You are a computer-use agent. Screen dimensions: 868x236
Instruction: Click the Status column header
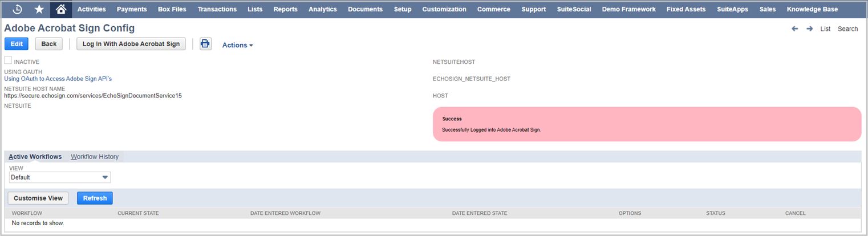[715, 213]
